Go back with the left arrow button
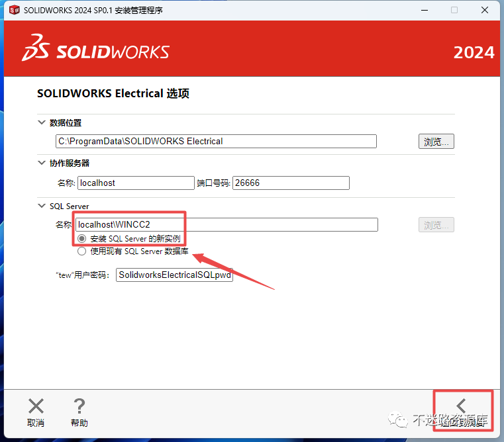The height and width of the screenshot is (442, 504). pos(462,406)
